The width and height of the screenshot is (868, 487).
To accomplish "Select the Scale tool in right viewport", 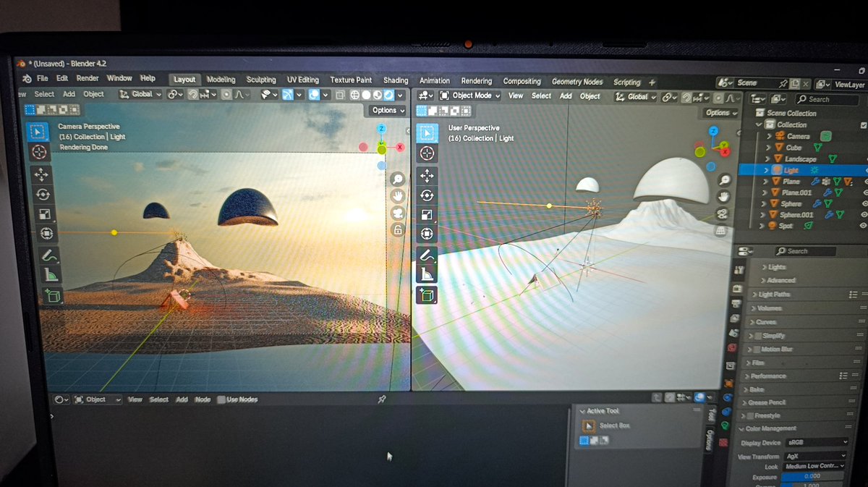I will coord(427,215).
